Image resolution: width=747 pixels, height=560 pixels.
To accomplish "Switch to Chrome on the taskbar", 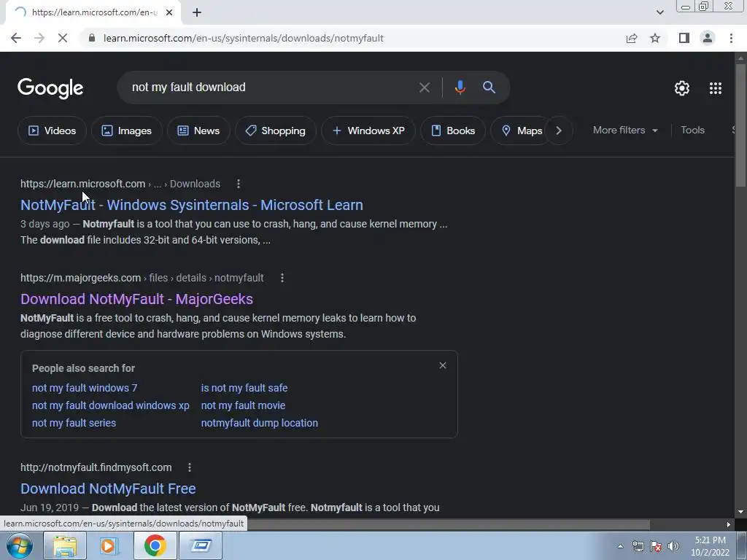I will [155, 545].
